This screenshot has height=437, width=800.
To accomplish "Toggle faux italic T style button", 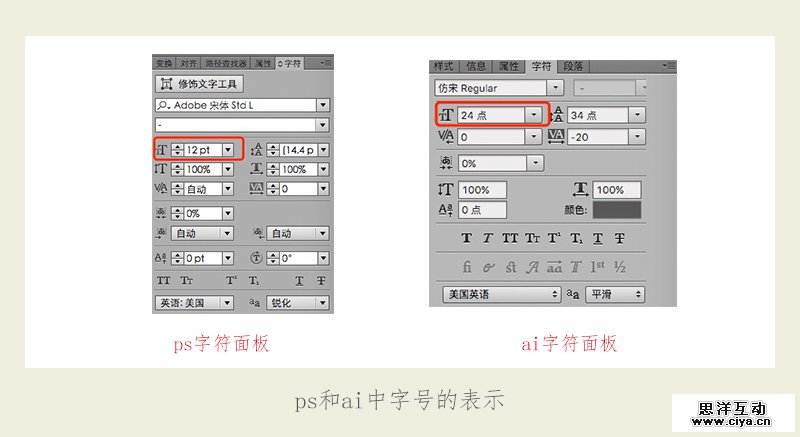I will click(x=488, y=238).
